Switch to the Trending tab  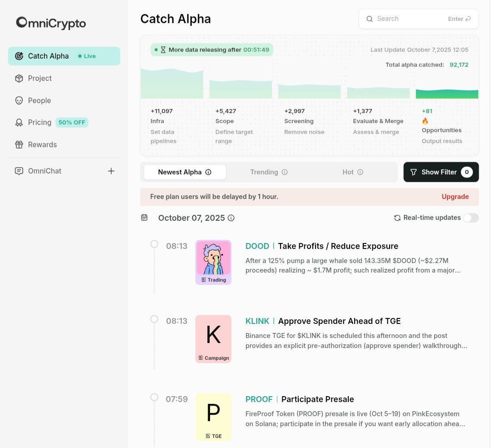click(269, 172)
